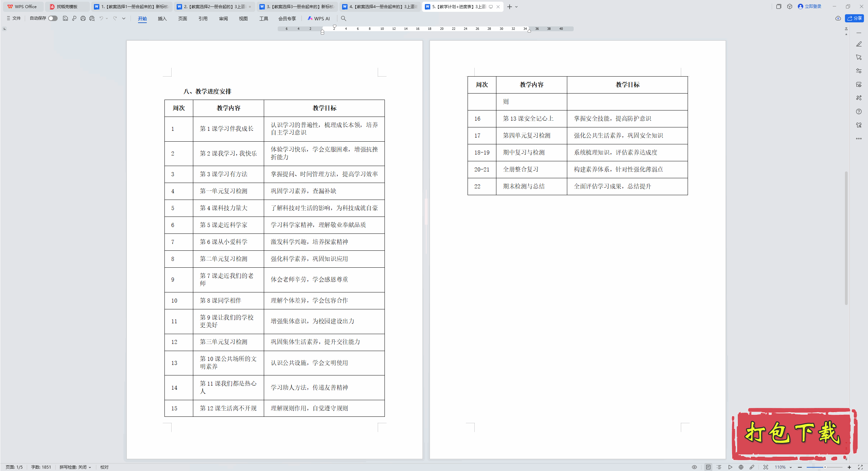Expand quick access toolbar customize arrow
The width and height of the screenshot is (868, 471).
click(x=124, y=18)
